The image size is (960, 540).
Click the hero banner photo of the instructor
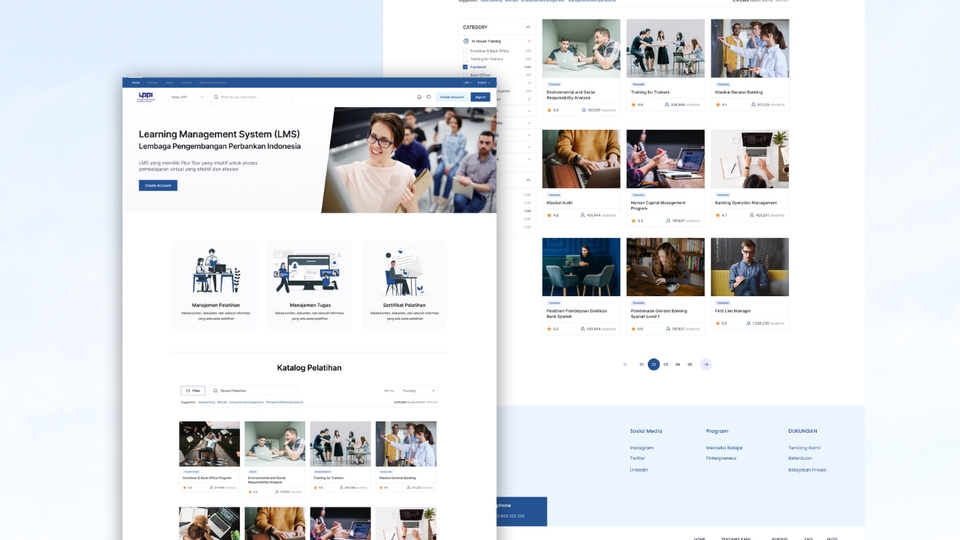coord(409,160)
